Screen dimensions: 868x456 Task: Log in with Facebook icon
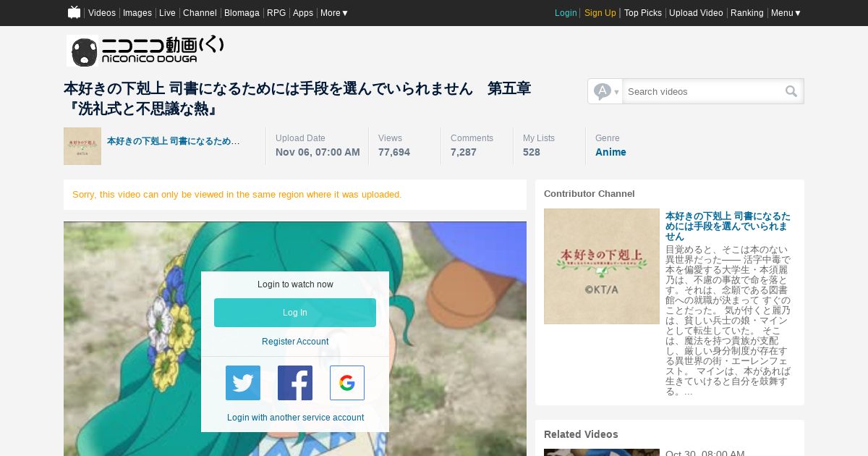click(295, 383)
